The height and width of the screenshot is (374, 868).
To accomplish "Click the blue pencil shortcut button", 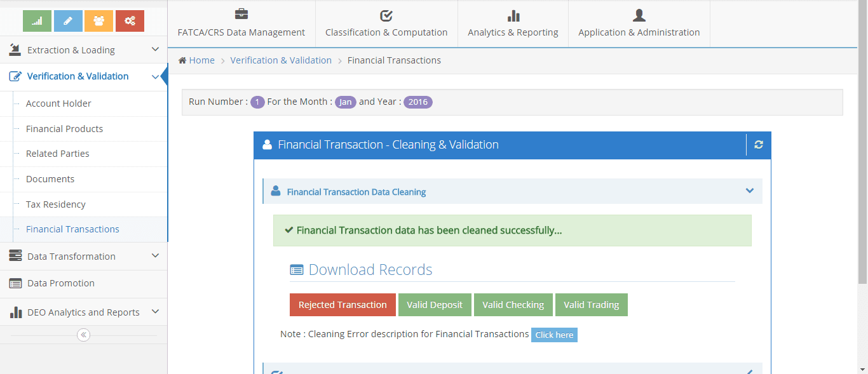I will tap(68, 21).
